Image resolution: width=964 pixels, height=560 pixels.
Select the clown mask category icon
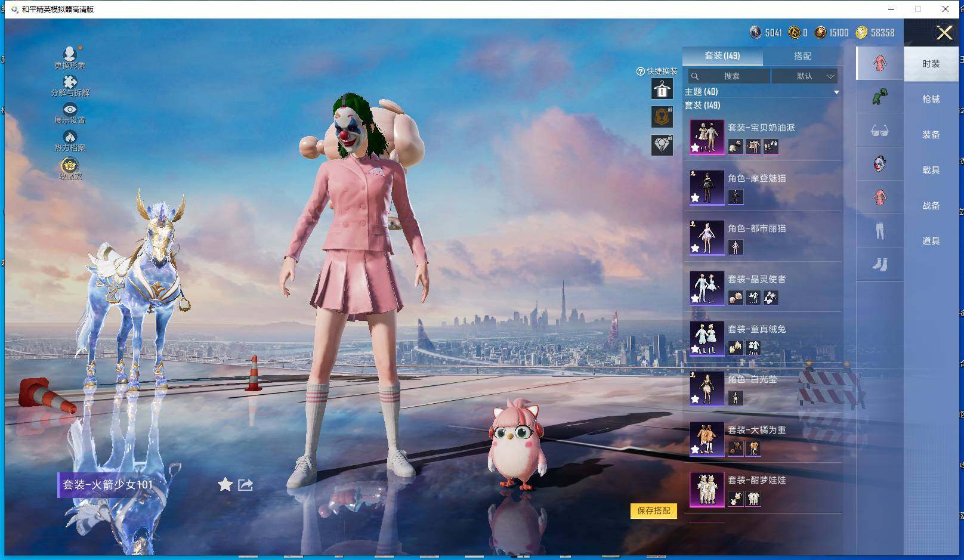click(x=879, y=163)
